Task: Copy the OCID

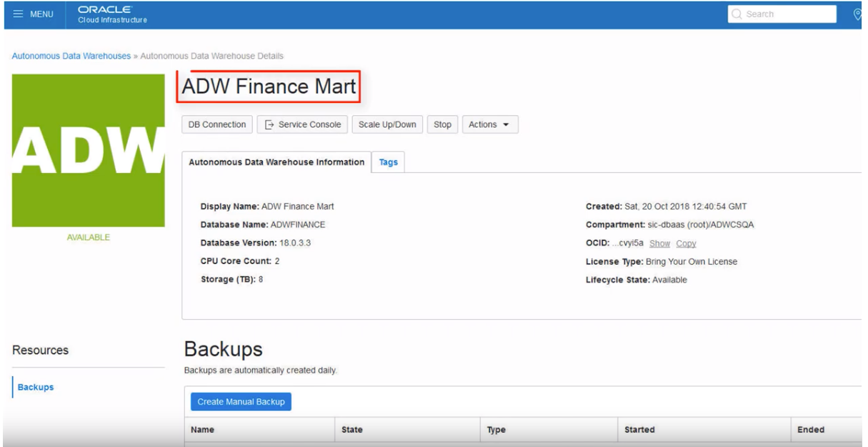Action: (x=686, y=244)
